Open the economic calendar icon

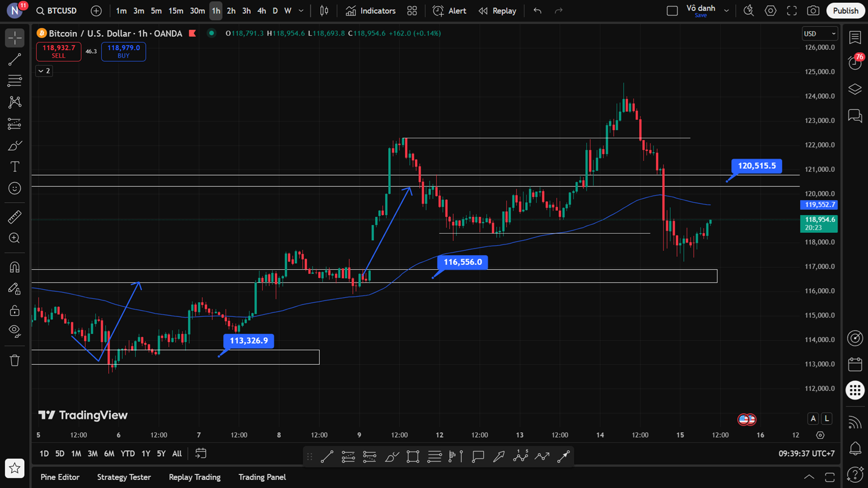click(855, 364)
